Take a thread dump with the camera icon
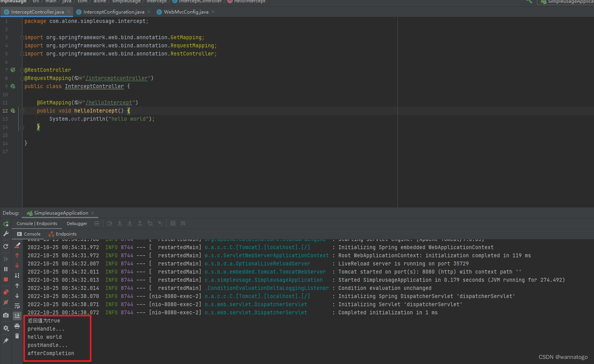Image resolution: width=594 pixels, height=364 pixels. (x=6, y=315)
